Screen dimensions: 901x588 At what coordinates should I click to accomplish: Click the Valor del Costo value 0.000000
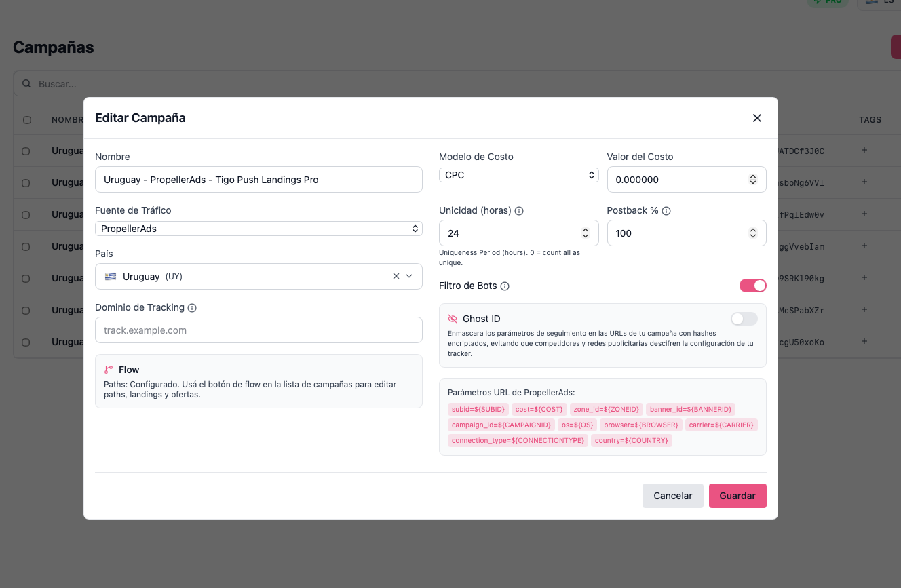pyautogui.click(x=637, y=180)
